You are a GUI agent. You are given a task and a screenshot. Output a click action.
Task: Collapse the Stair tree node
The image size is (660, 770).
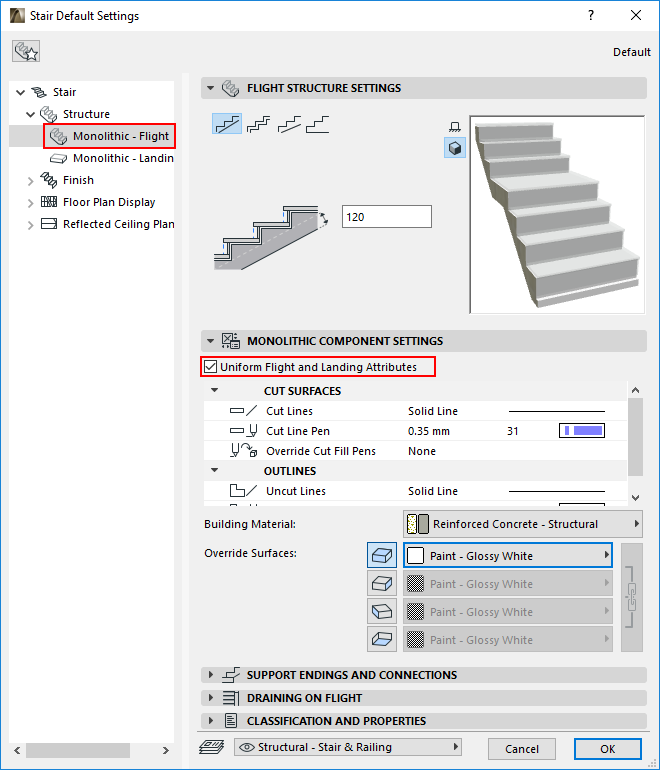(x=20, y=92)
